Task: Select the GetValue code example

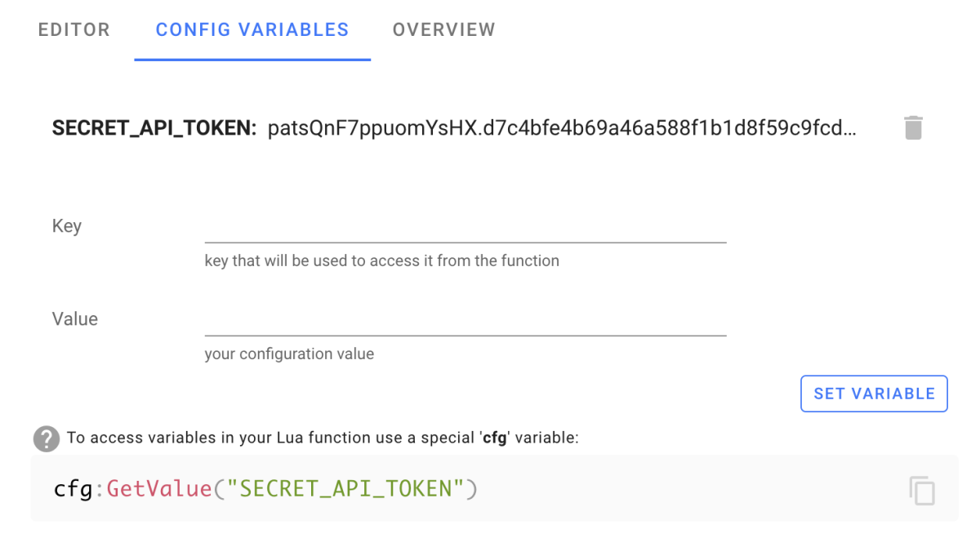Action: click(265, 488)
